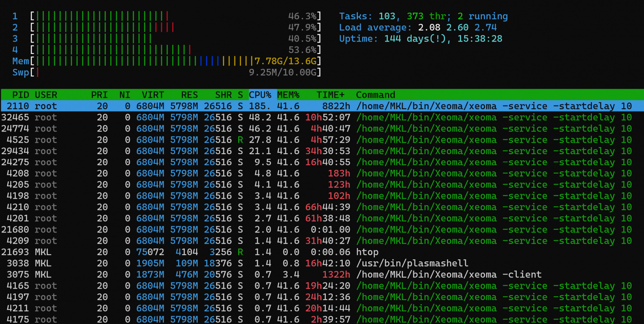644x324 pixels.
Task: Click the USER column header
Action: coord(45,95)
